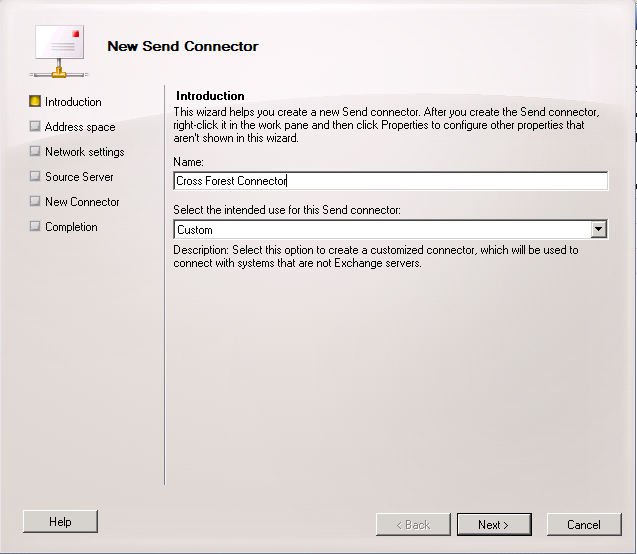Select the Network settings step indicator
Viewport: 637px width, 554px height.
coord(35,151)
